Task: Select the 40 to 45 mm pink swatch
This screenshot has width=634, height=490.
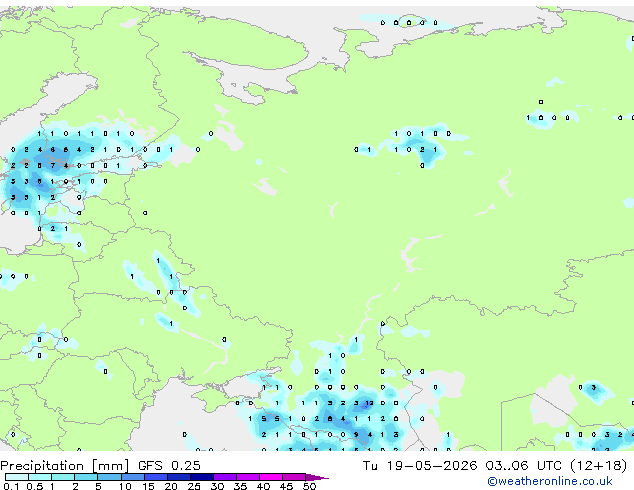Action: (271, 477)
